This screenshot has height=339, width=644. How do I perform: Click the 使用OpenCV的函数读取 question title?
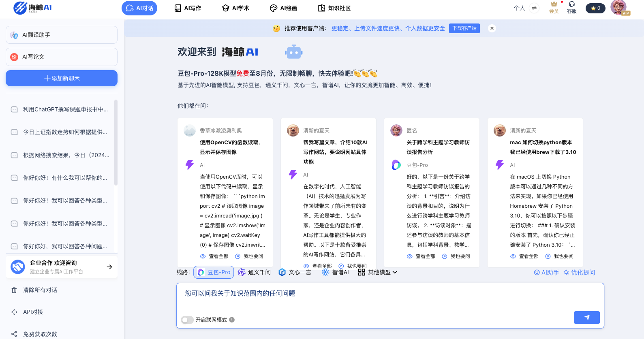(231, 147)
